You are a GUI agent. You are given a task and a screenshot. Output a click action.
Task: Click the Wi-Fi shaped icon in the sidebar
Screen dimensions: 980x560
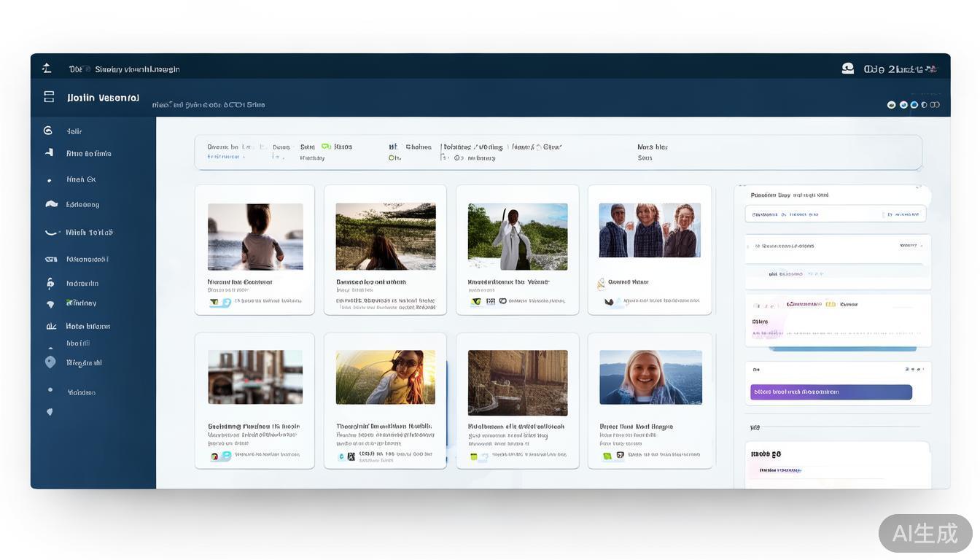50,304
